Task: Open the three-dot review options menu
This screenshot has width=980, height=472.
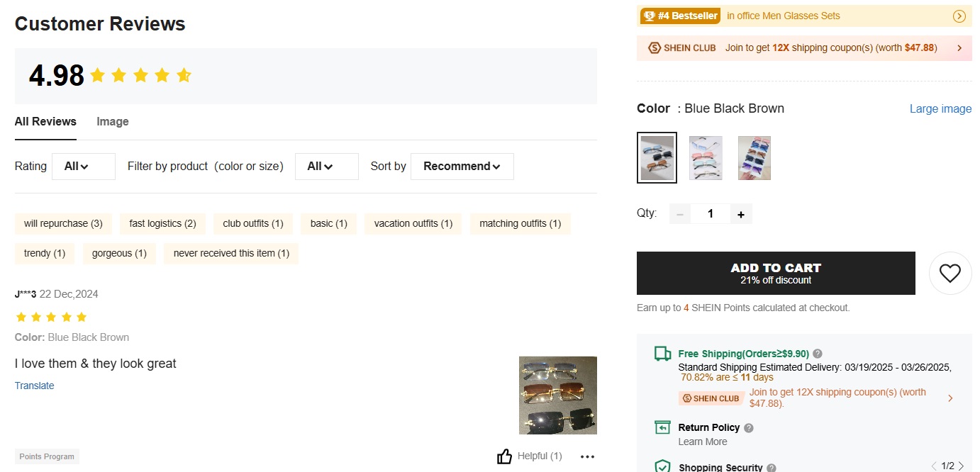Action: [x=587, y=456]
